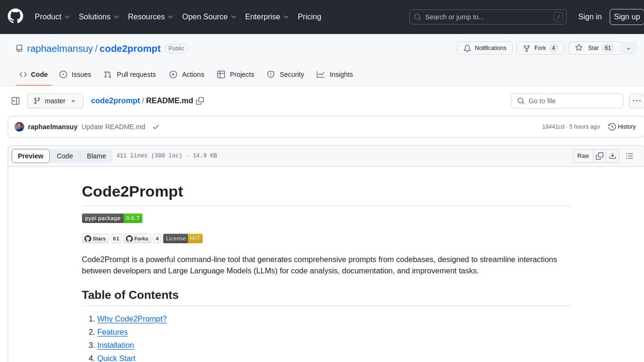Select the Preview view
This screenshot has height=362, width=644.
31,156
